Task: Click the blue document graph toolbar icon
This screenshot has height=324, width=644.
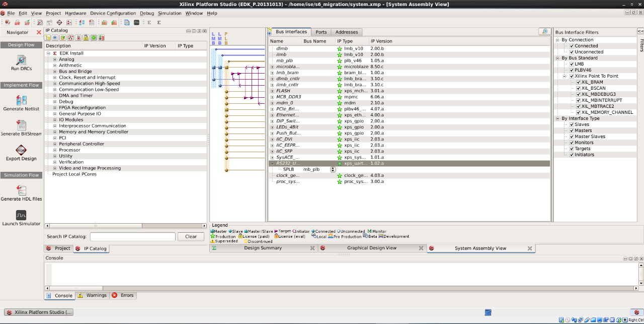Action: pos(127,22)
